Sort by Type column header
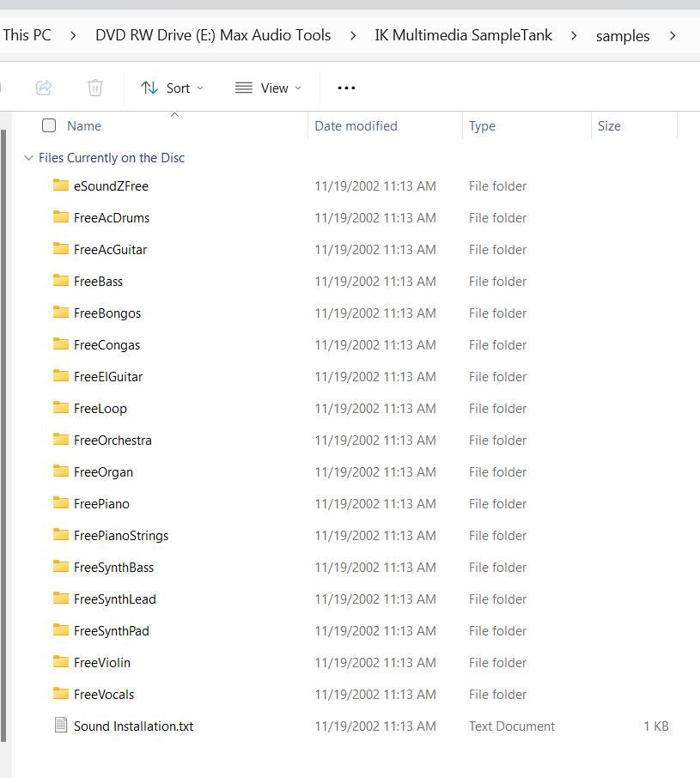Viewport: 700px width, 778px height. (x=482, y=125)
